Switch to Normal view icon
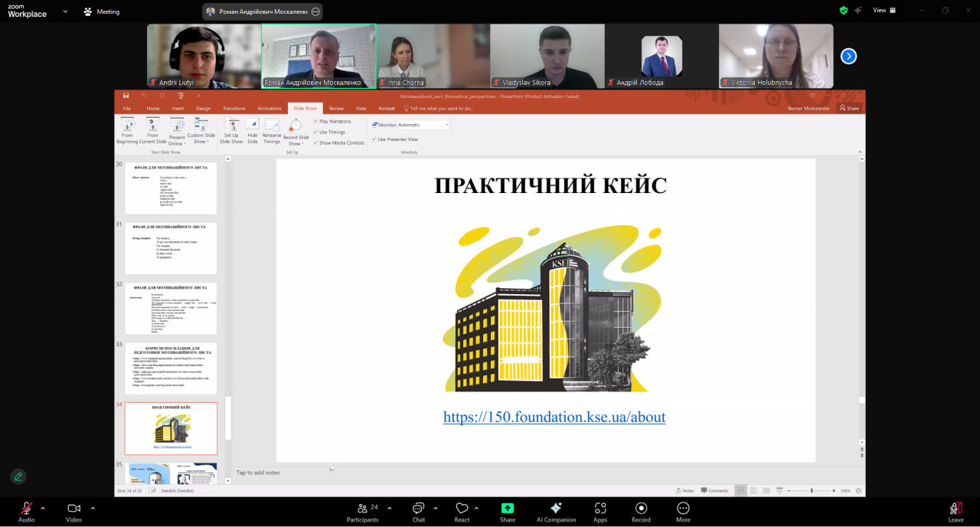The image size is (980, 527). pos(740,490)
